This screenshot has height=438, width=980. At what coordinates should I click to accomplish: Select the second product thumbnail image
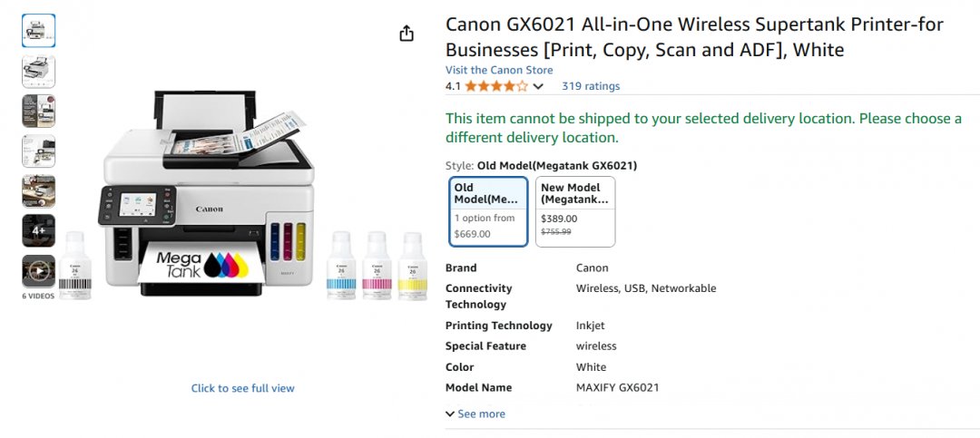coord(39,72)
